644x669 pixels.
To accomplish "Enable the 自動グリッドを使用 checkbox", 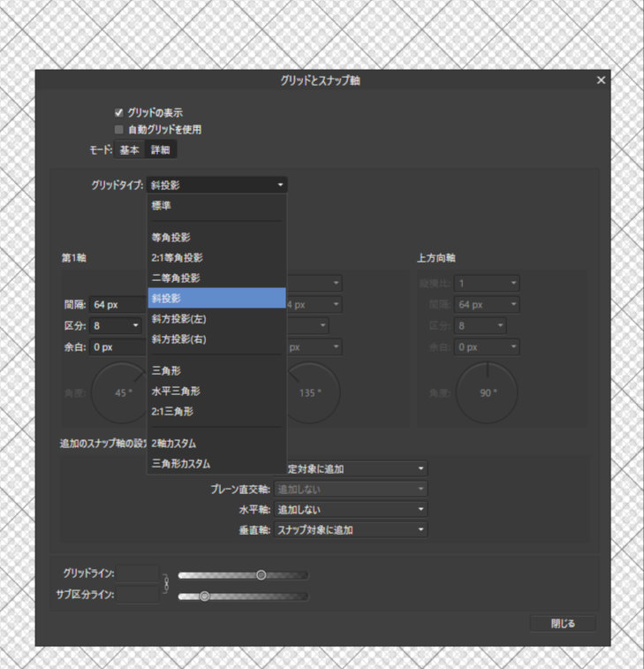I will click(x=119, y=129).
